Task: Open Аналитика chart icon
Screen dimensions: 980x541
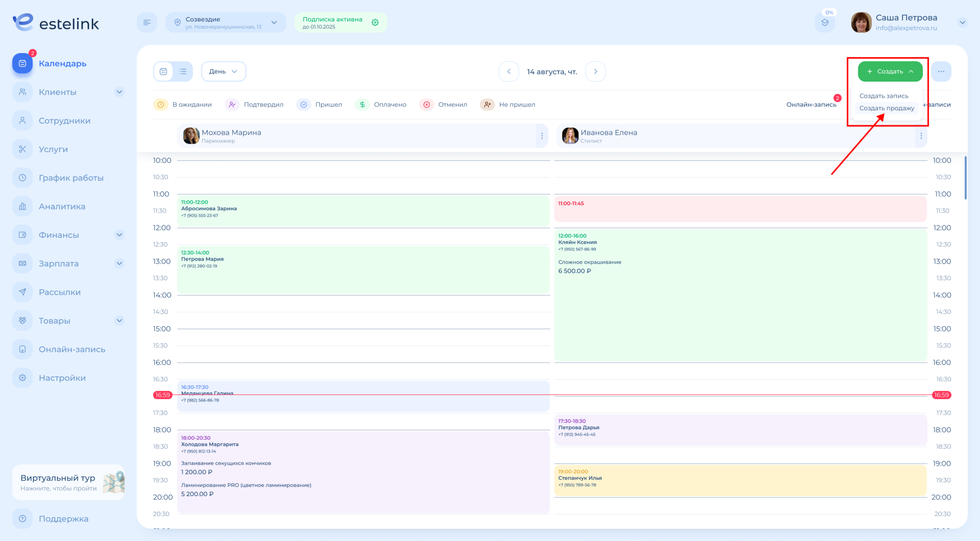Action: tap(22, 206)
